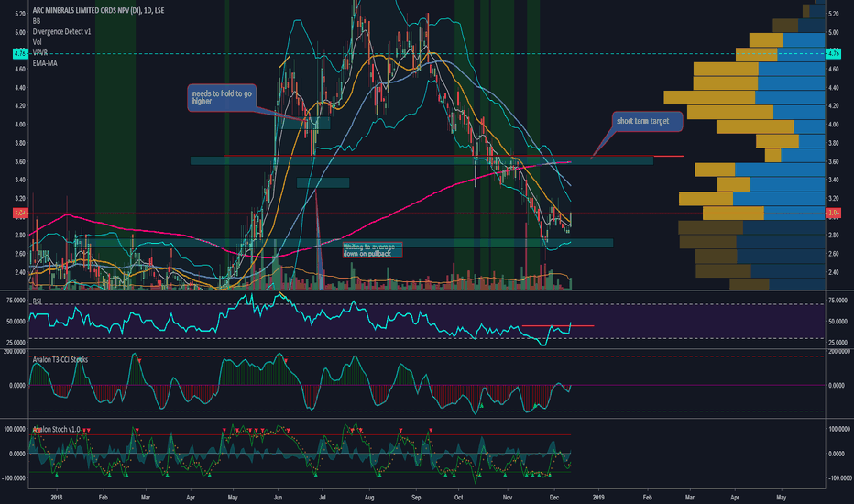
Task: Click the ARC MINERALS LIMITED ORDS NPV chart title
Action: [98, 10]
